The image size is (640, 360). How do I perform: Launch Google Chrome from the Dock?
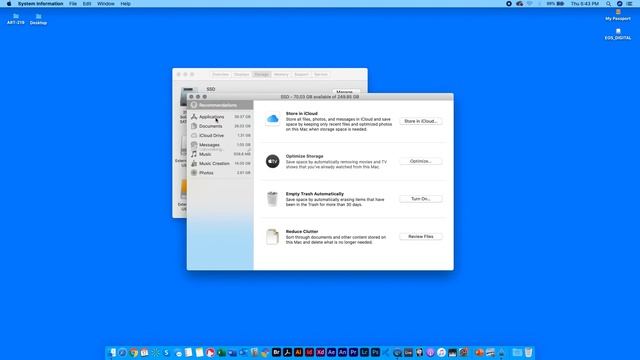(x=133, y=352)
